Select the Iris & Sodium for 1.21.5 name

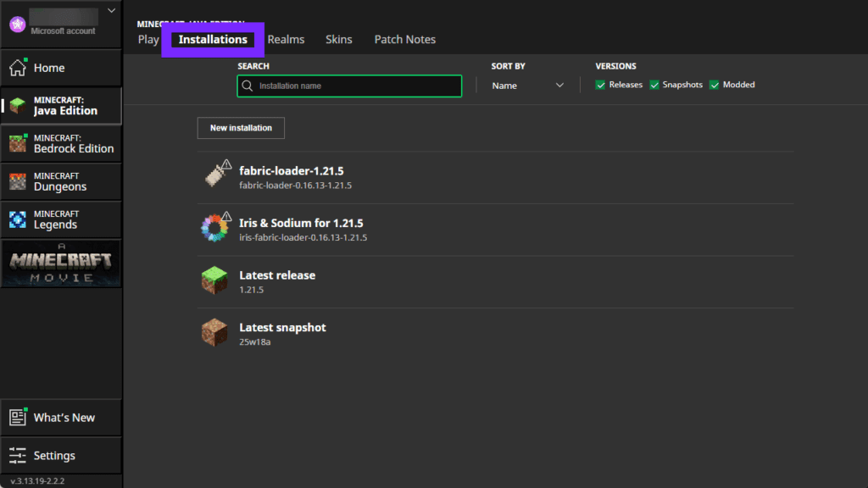pos(301,223)
